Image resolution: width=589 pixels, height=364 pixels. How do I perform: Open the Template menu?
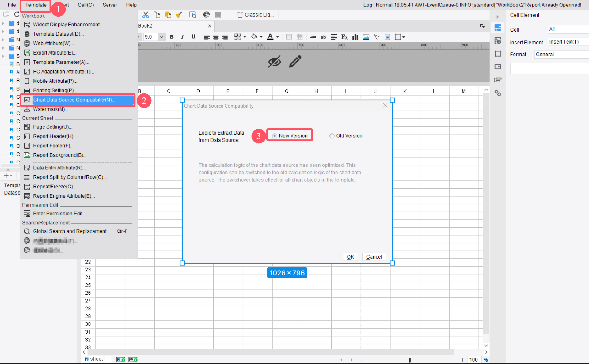[x=36, y=5]
